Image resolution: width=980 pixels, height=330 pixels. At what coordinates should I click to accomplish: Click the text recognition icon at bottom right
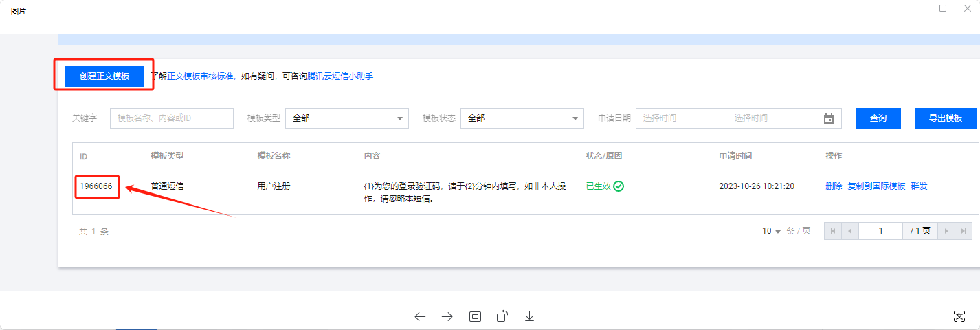click(959, 316)
